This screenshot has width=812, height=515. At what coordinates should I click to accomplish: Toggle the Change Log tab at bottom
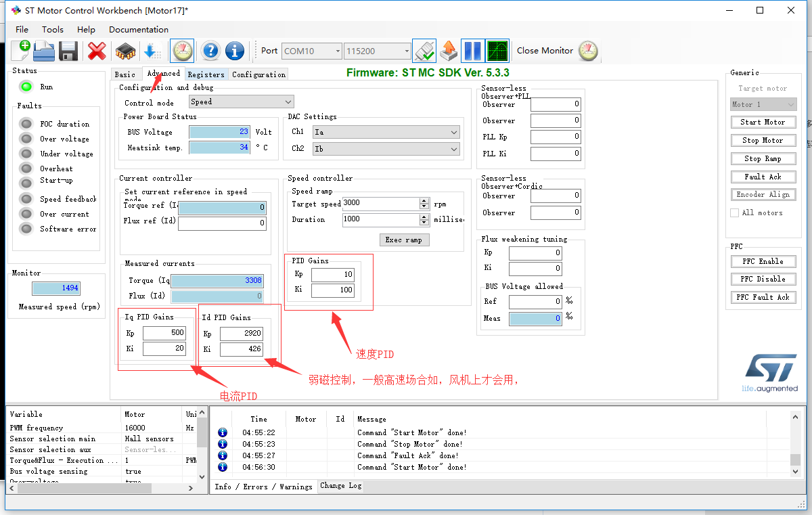pos(340,485)
